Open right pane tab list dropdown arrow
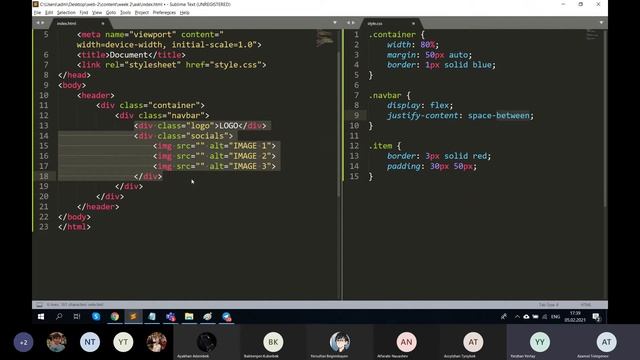This screenshot has width=640, height=360. pos(601,23)
